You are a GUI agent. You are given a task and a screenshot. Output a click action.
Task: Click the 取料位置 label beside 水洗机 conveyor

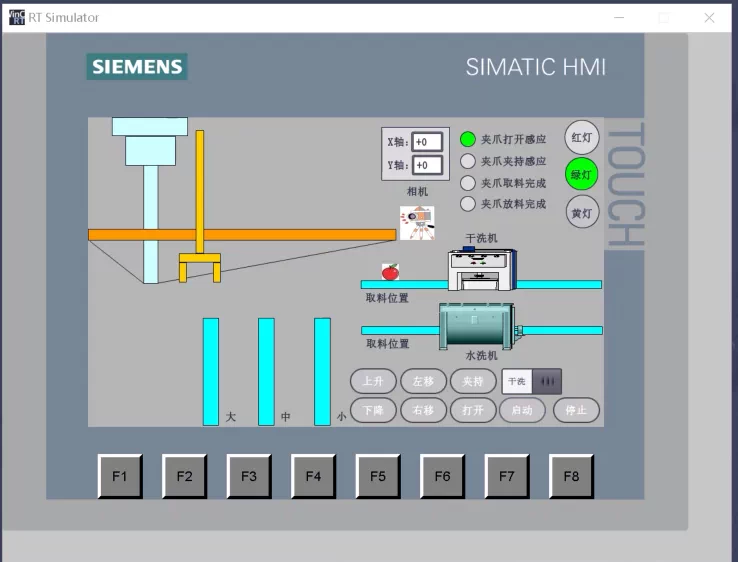tap(387, 344)
